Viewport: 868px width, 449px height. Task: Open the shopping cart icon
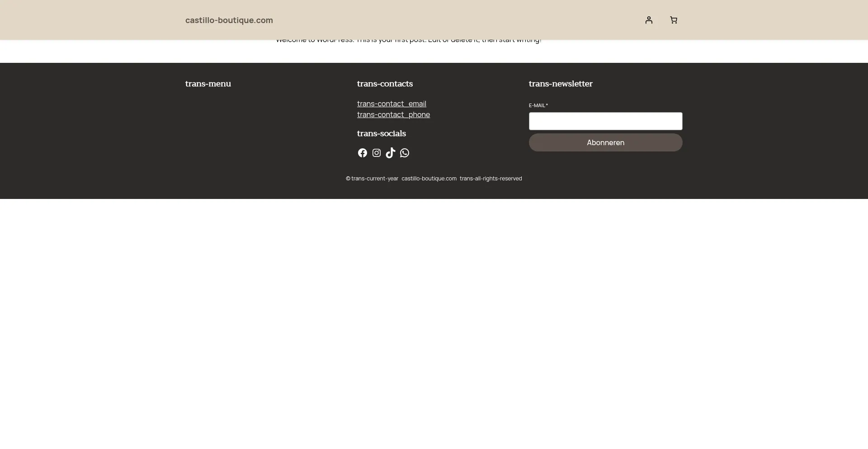674,20
